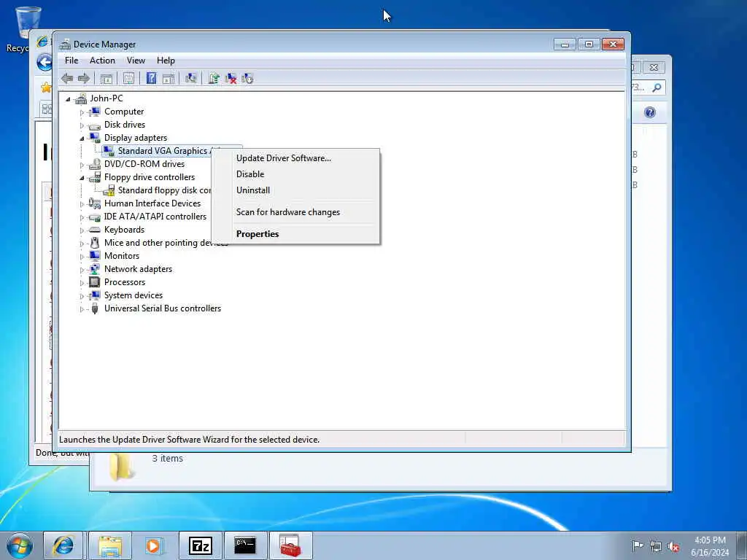Viewport: 747px width, 560px height.
Task: Click the search magnifier in background Explorer window
Action: tap(657, 87)
